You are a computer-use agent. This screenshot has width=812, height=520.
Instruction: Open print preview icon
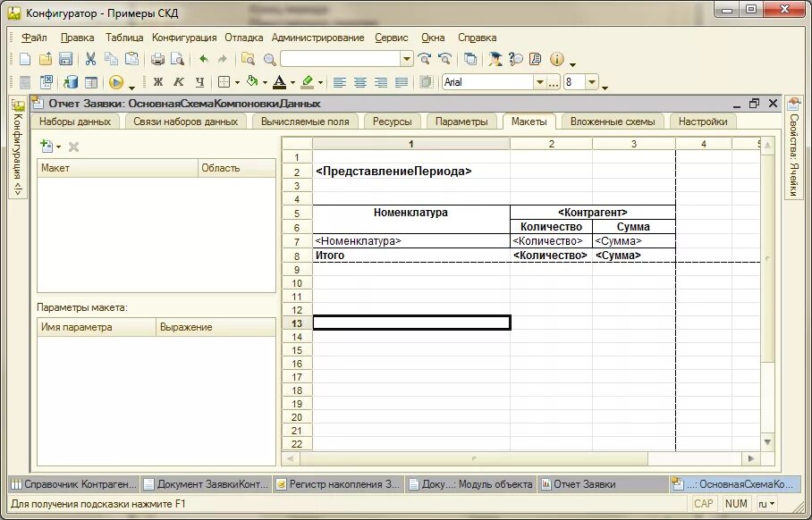178,59
